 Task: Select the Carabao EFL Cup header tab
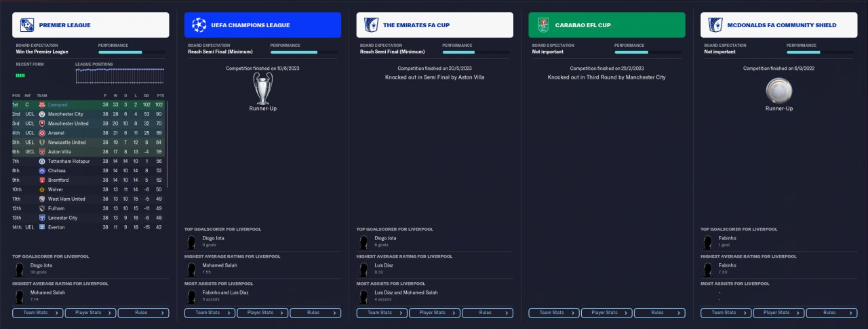(608, 25)
